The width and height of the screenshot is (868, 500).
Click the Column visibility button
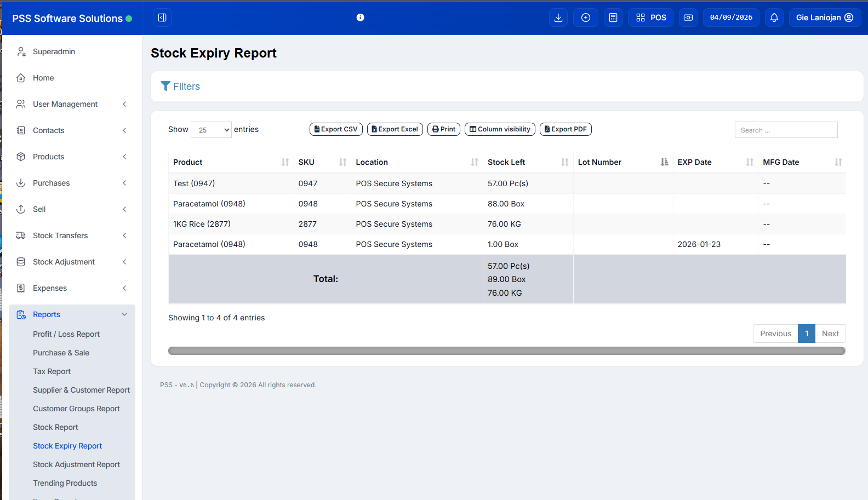tap(500, 129)
